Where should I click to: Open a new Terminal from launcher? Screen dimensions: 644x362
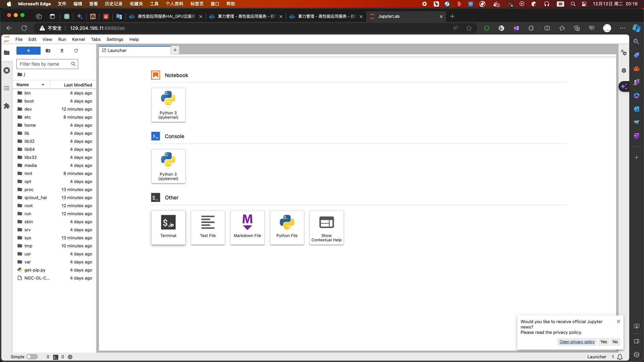click(168, 227)
